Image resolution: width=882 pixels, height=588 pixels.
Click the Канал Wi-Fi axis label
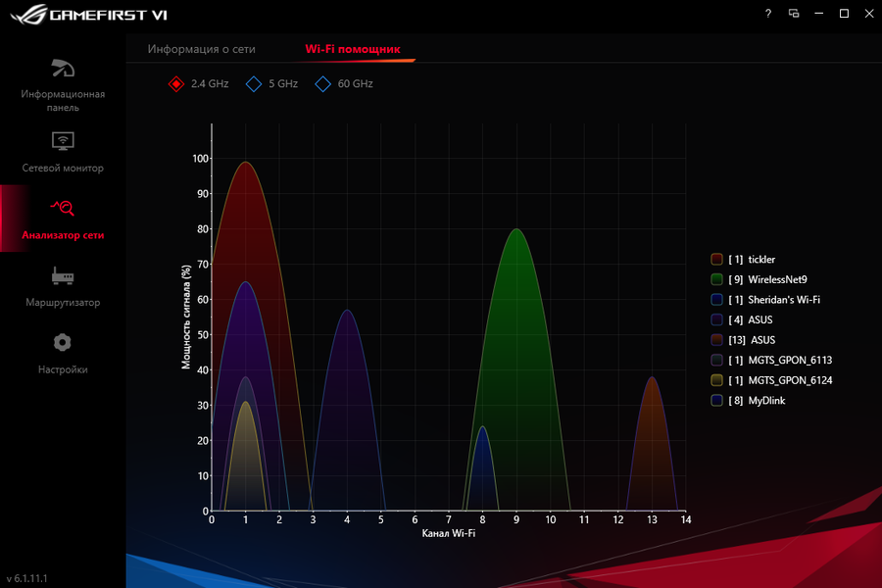pos(448,533)
